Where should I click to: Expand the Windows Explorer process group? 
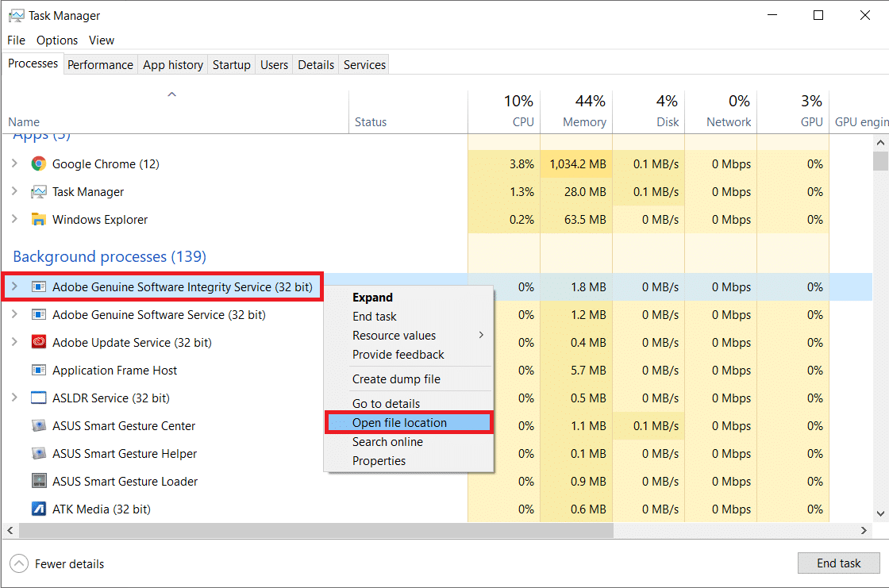coord(14,220)
